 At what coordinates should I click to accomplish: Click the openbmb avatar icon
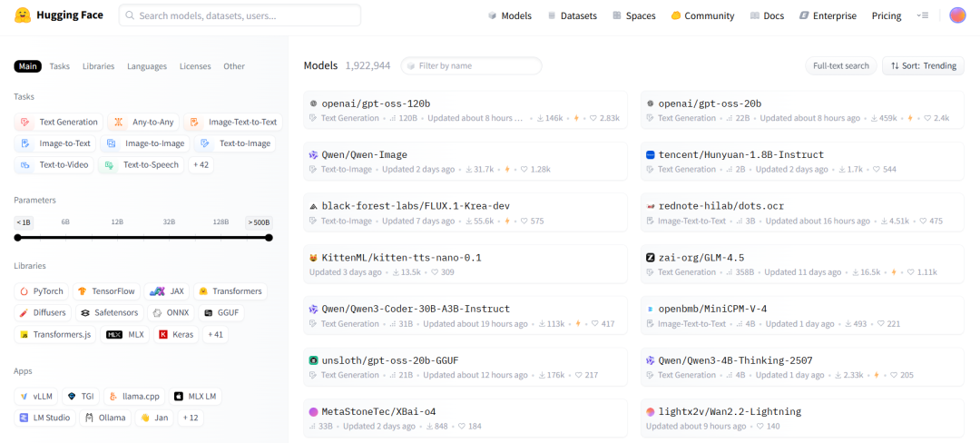coord(650,309)
